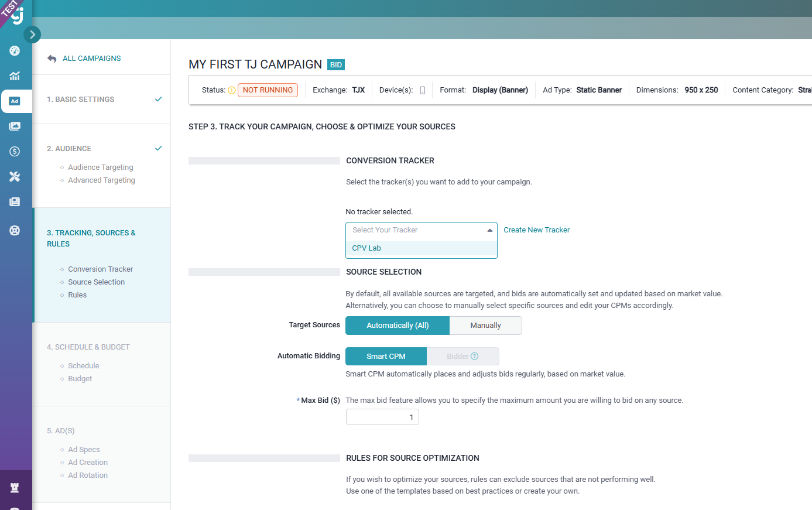Click the news feed icon in sidebar
The width and height of the screenshot is (812, 510).
(14, 201)
